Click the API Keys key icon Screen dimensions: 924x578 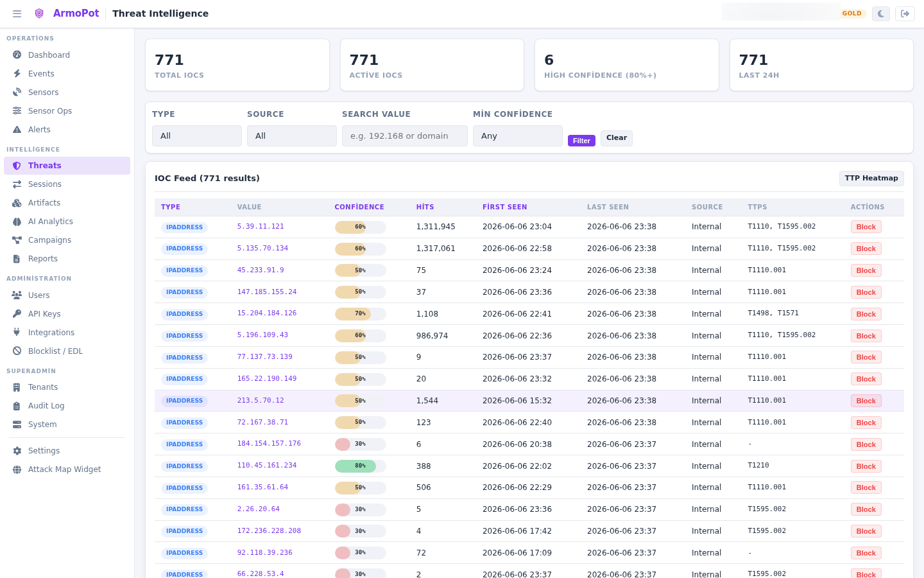tap(17, 314)
